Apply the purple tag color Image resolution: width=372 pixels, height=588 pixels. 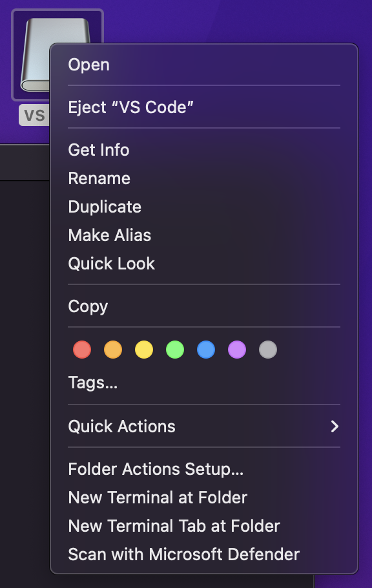coord(237,350)
